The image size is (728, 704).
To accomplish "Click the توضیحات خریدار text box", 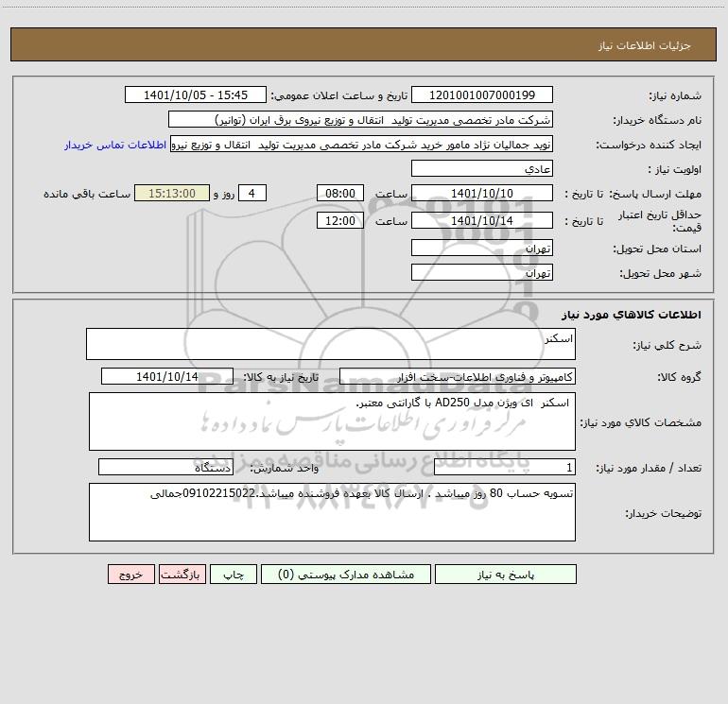I will pyautogui.click(x=332, y=512).
